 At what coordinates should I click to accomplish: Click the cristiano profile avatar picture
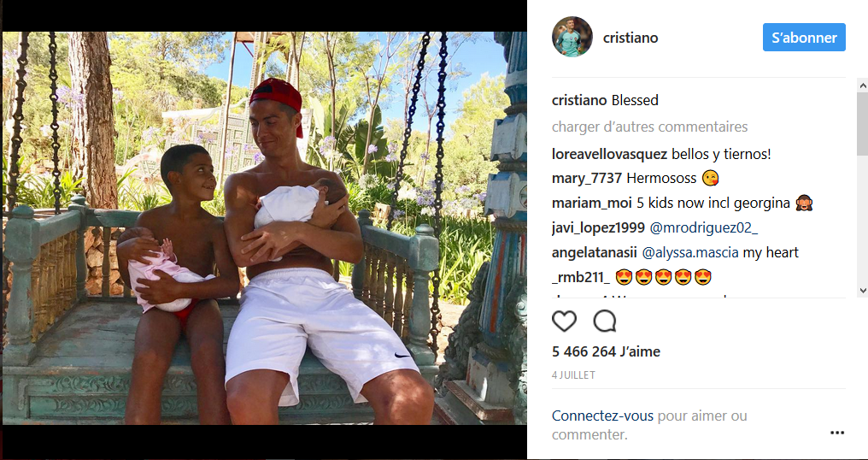coord(572,37)
